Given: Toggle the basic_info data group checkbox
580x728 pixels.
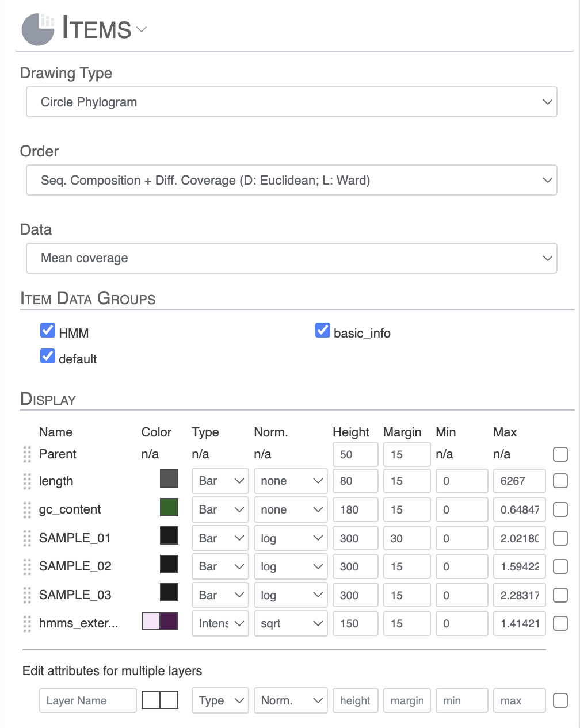Looking at the screenshot, I should pos(323,330).
